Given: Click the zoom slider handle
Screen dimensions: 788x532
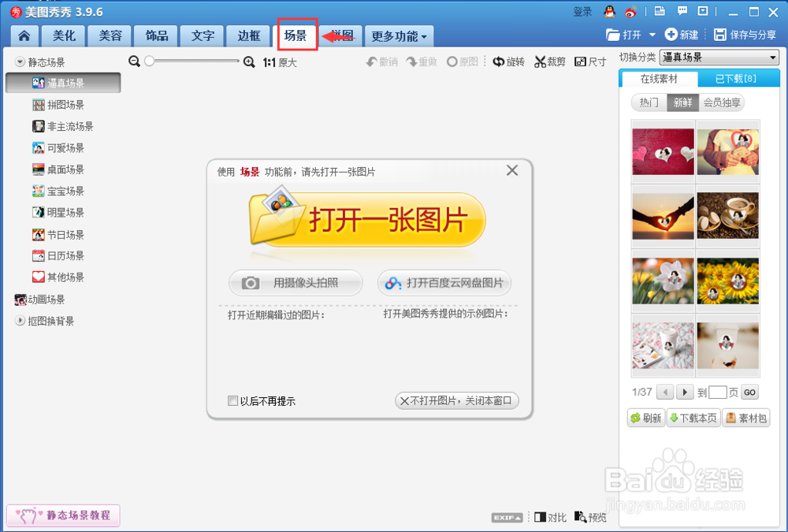Looking at the screenshot, I should 149,61.
